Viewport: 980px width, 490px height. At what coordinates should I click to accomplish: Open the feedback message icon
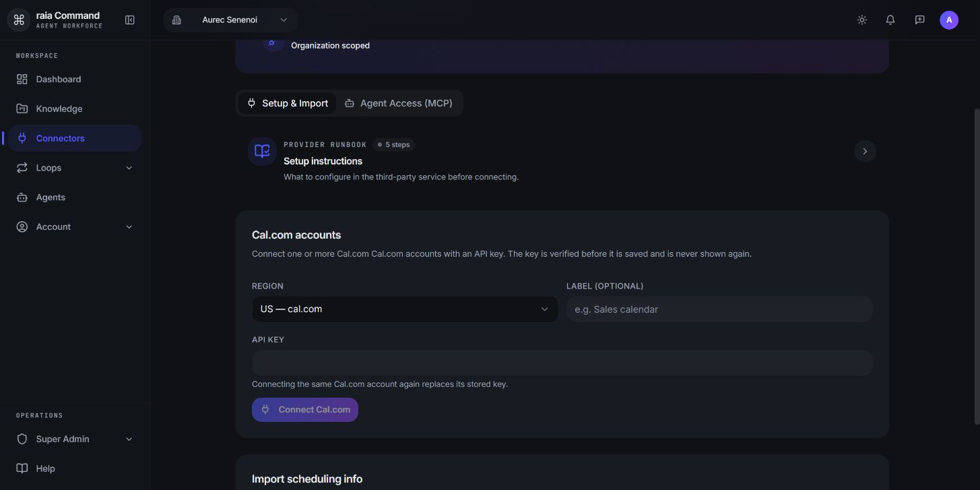click(919, 20)
